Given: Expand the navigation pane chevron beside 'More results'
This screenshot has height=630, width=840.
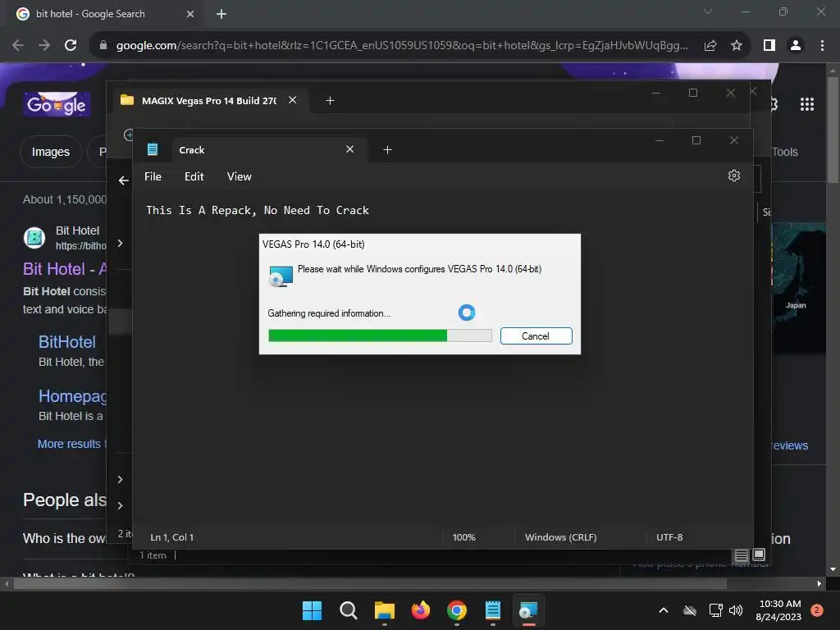Looking at the screenshot, I should coord(120,479).
